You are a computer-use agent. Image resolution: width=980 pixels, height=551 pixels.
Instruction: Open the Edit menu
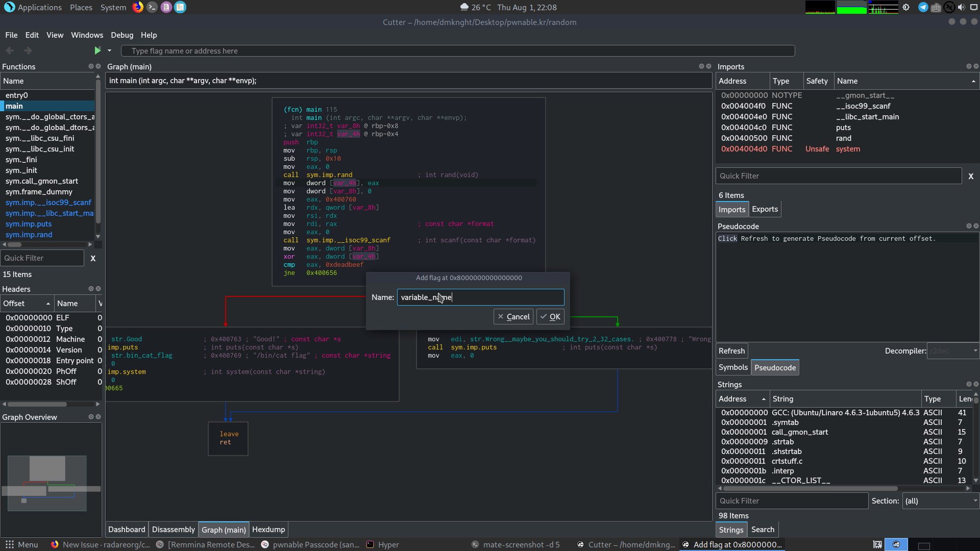click(32, 35)
